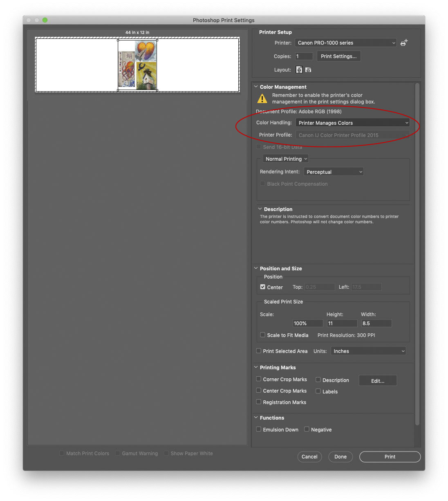Click the settings panel vertical scrollbar
Screen dimensions: 448x501
[417, 254]
